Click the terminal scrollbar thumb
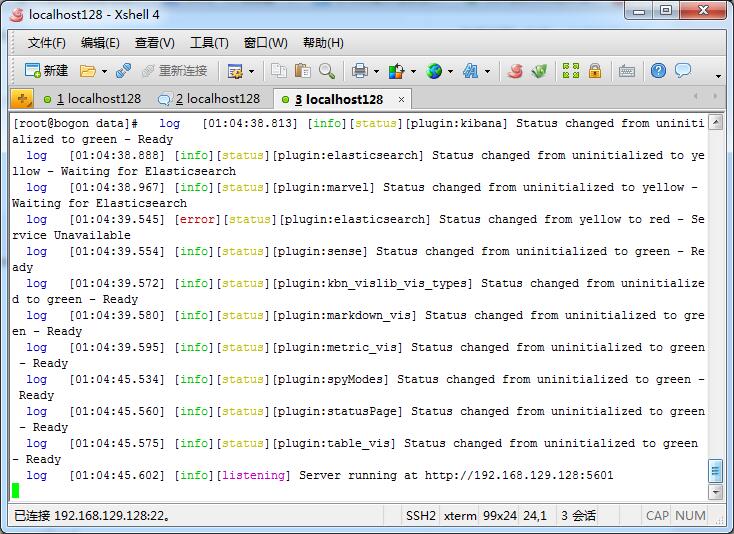Image resolution: width=734 pixels, height=534 pixels. coord(715,471)
